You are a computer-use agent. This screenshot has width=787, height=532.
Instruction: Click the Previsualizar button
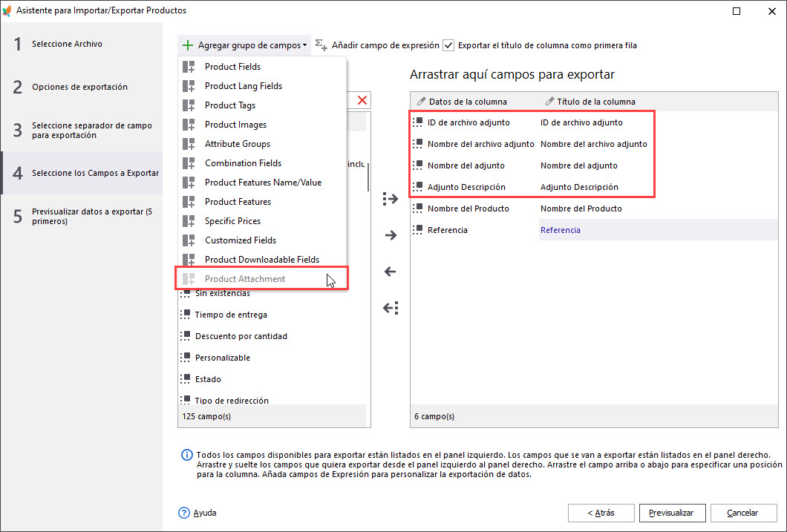click(672, 513)
